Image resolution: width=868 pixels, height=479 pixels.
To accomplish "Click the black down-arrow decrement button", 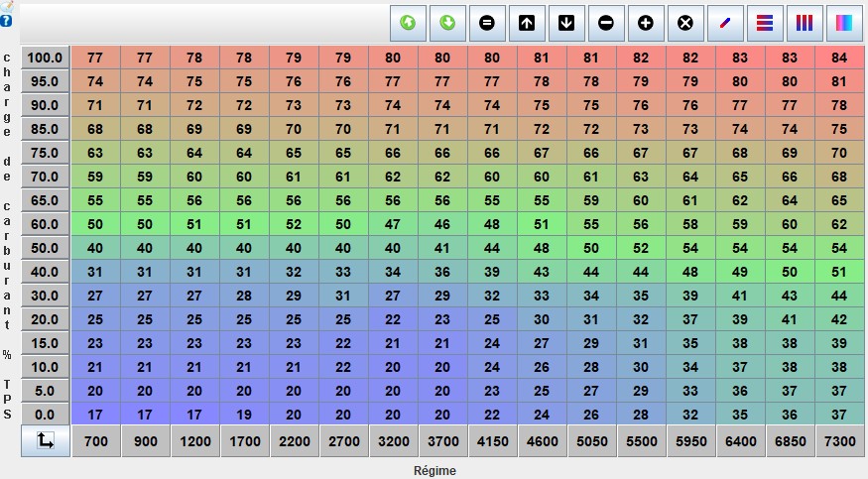I will (566, 22).
